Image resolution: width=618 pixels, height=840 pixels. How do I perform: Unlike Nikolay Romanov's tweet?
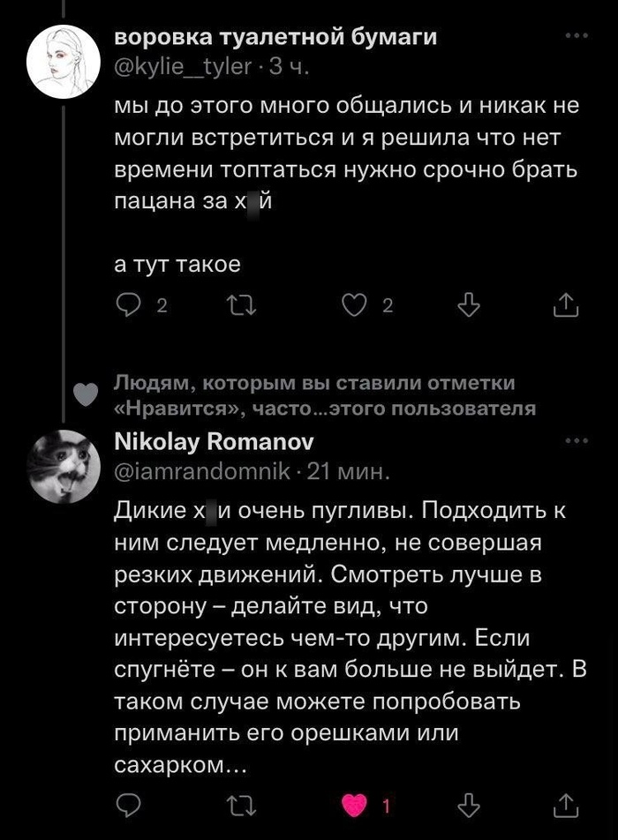pyautogui.click(x=353, y=805)
